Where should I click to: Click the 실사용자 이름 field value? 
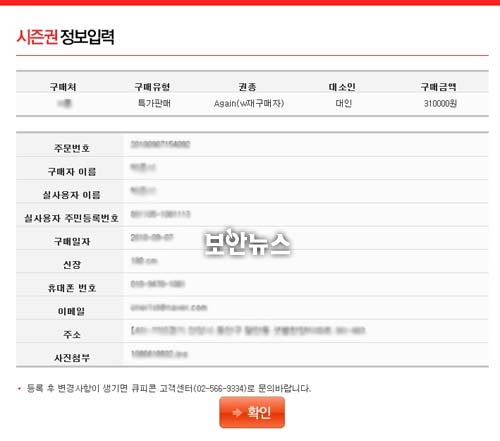tap(143, 191)
